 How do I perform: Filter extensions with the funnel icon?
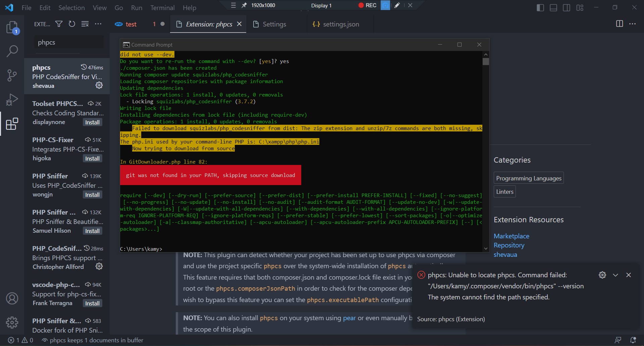coord(59,24)
